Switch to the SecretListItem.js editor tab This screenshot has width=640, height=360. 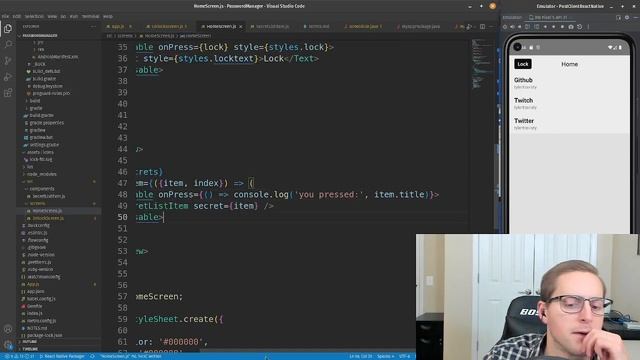pyautogui.click(x=271, y=27)
